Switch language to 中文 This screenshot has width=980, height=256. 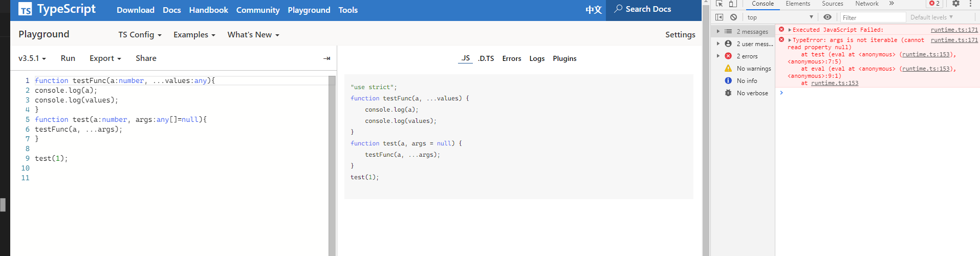coord(594,10)
